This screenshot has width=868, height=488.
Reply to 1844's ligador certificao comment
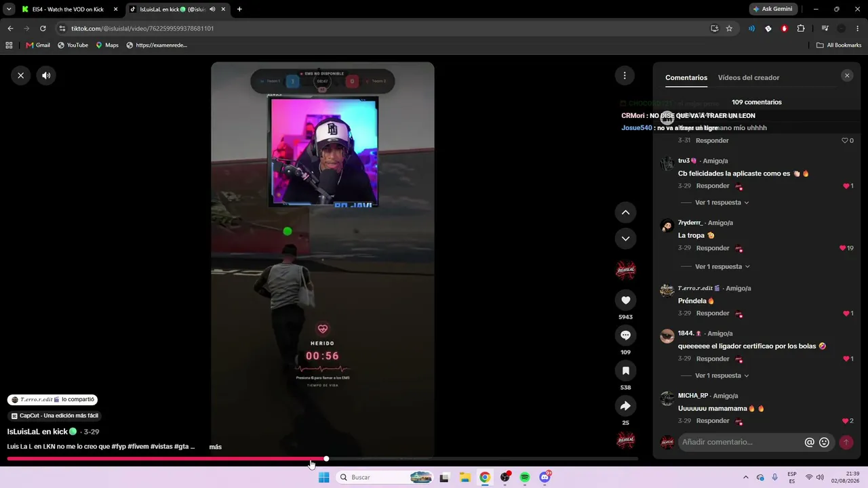(x=713, y=359)
